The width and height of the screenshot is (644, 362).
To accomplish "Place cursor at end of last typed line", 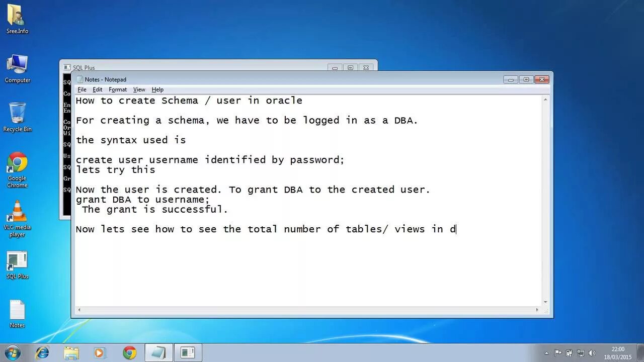I will coord(456,229).
